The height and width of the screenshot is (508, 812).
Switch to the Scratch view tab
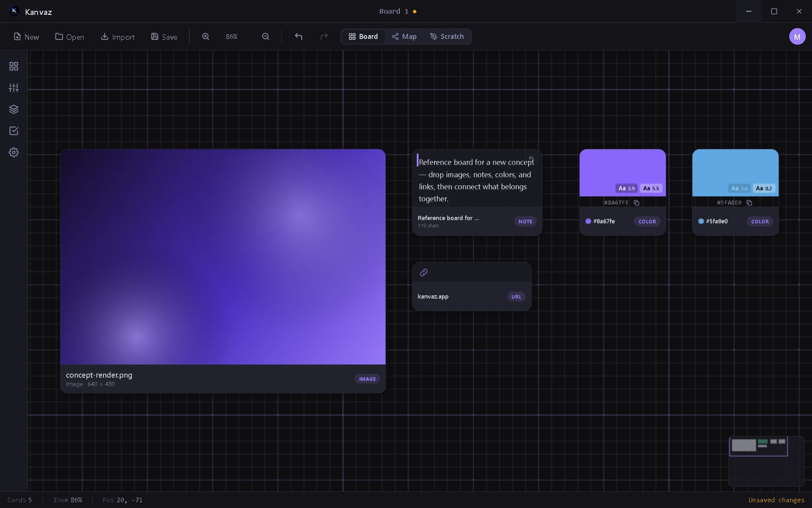click(447, 36)
